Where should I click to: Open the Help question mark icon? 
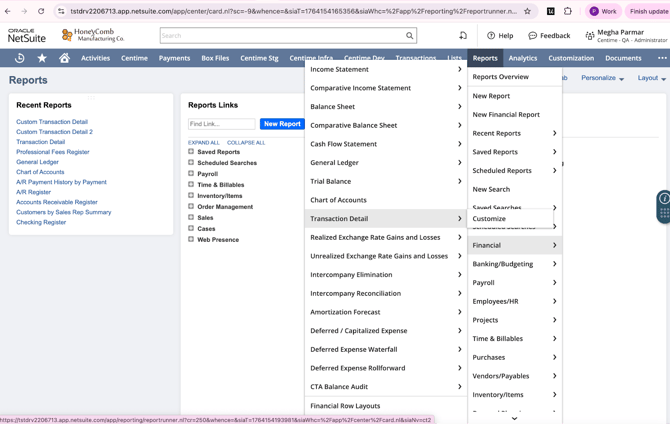(x=491, y=36)
